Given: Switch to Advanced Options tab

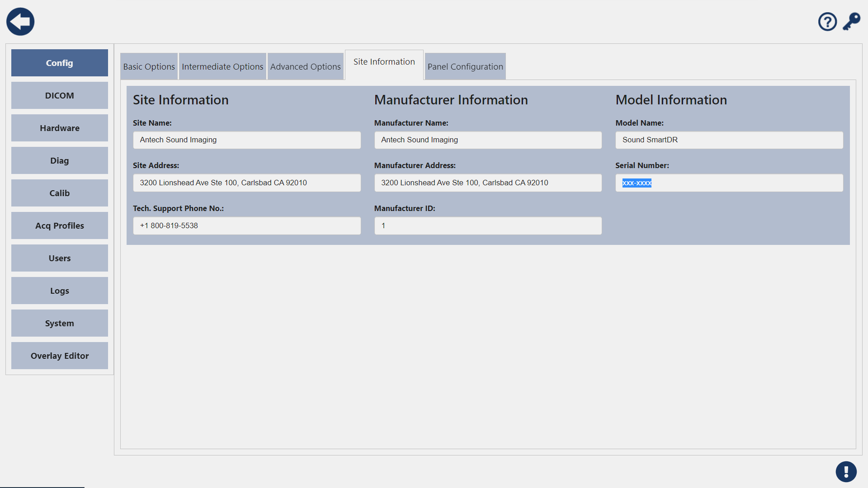Looking at the screenshot, I should click(306, 66).
